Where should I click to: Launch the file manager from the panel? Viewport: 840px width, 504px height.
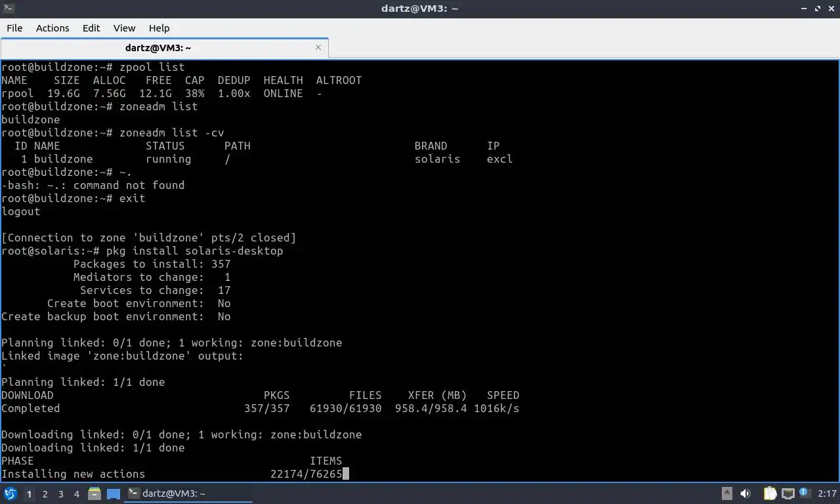(94, 493)
